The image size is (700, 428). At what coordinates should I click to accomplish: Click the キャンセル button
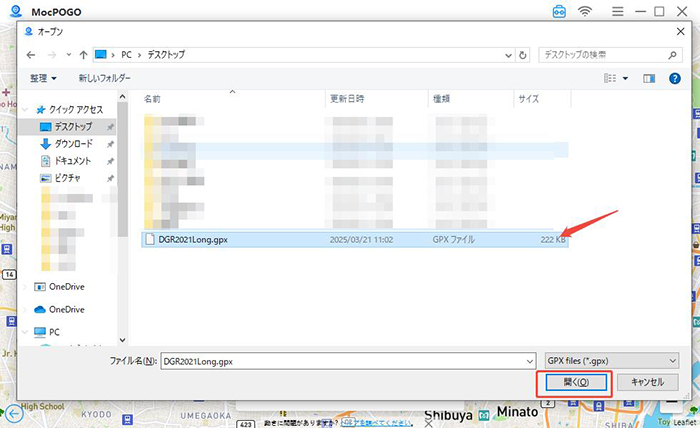648,382
